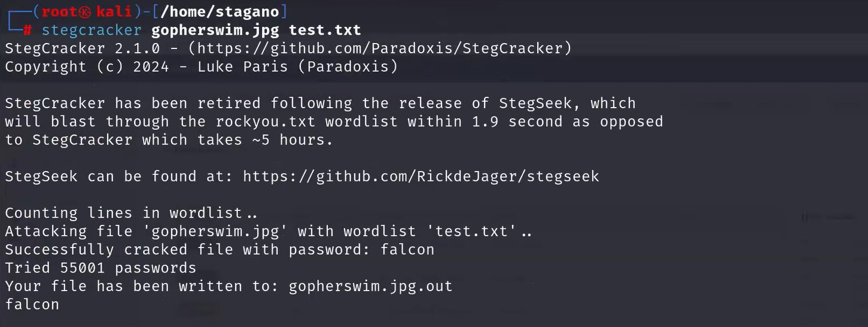Select gopherswim.jpg argument in command line
868x327 pixels.
click(x=215, y=30)
